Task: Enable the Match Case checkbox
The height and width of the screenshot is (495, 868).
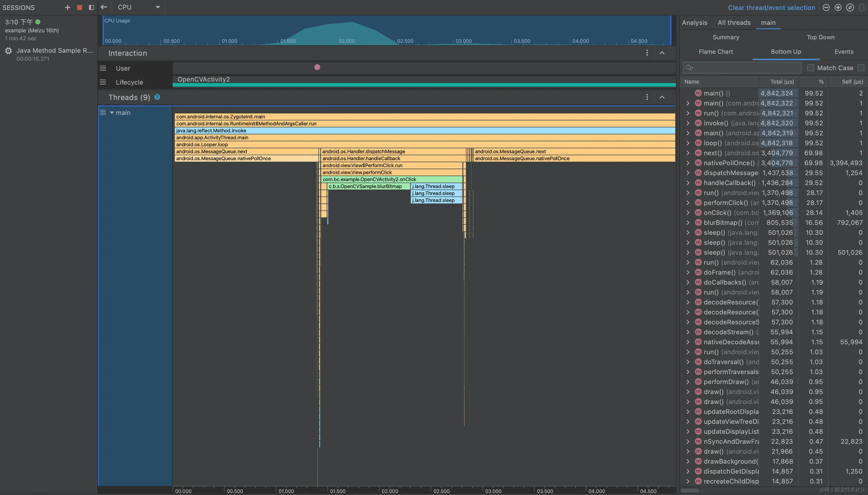Action: [811, 68]
